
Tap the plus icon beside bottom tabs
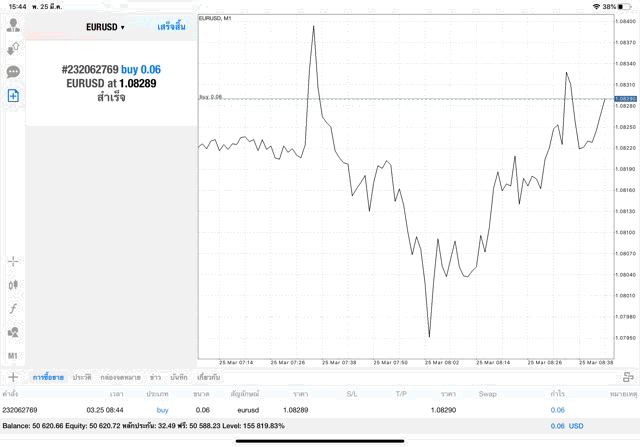click(x=13, y=377)
